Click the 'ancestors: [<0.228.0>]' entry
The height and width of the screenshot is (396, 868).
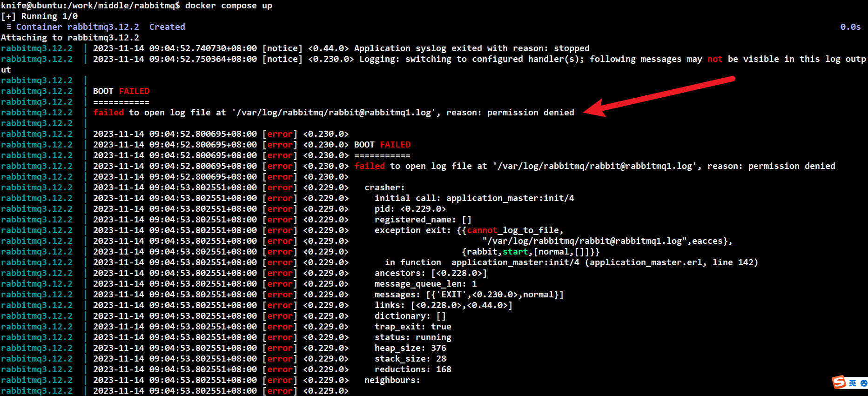[431, 273]
